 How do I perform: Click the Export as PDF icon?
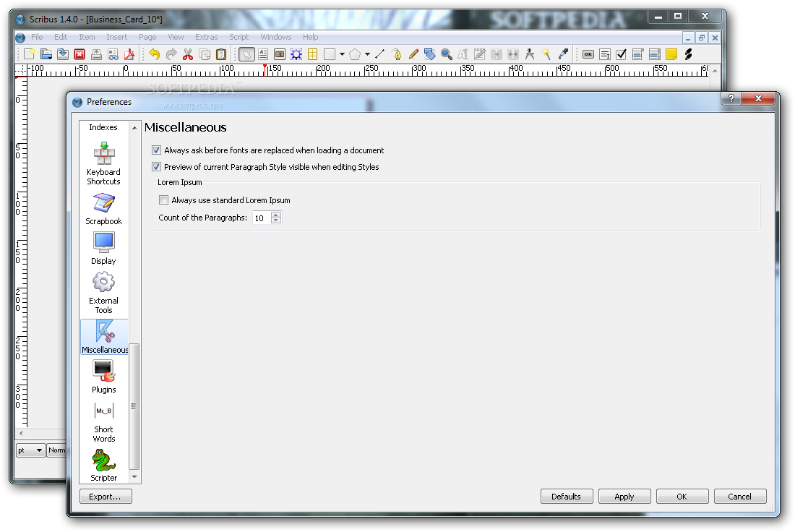click(x=129, y=54)
